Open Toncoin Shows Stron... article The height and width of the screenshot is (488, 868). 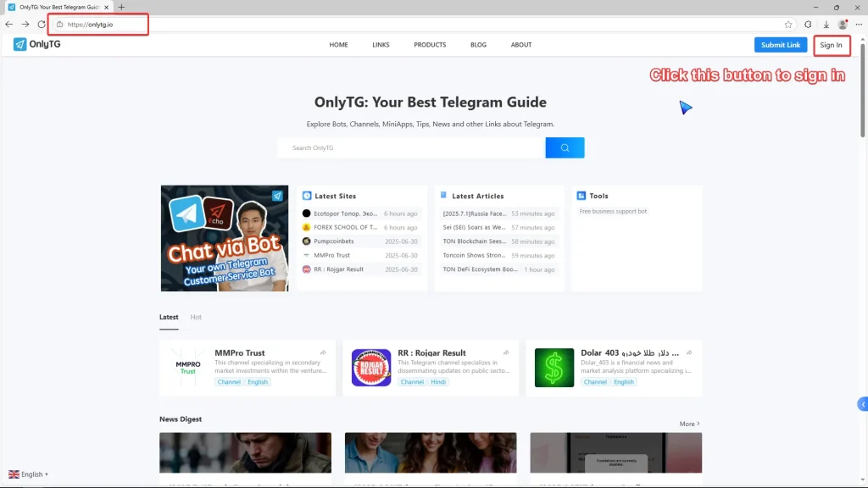tap(474, 255)
